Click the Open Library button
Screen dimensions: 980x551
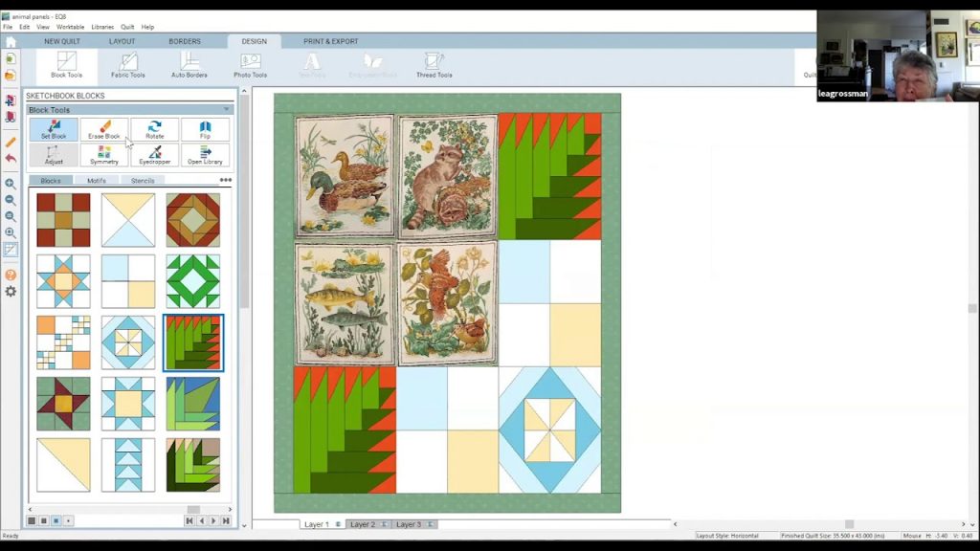[x=205, y=155]
